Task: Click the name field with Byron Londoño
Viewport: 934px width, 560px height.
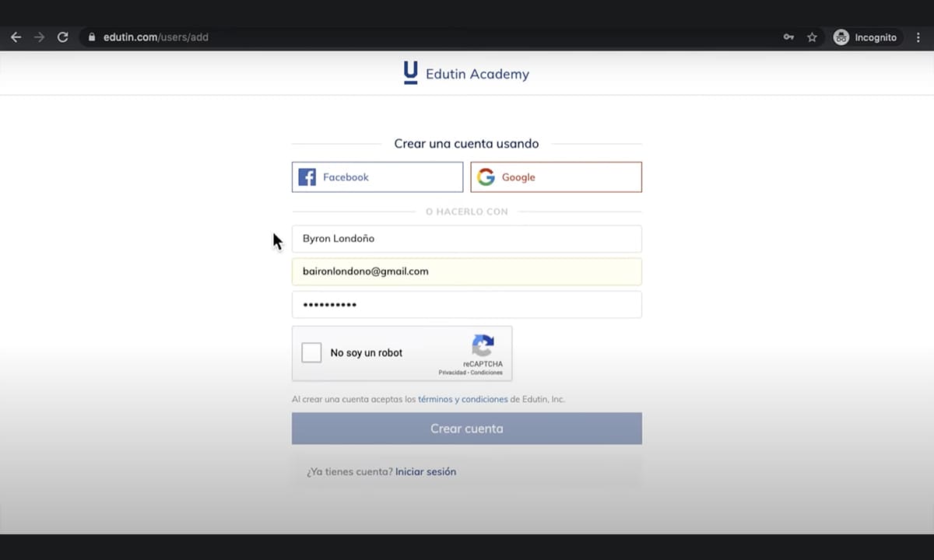Action: pyautogui.click(x=467, y=239)
